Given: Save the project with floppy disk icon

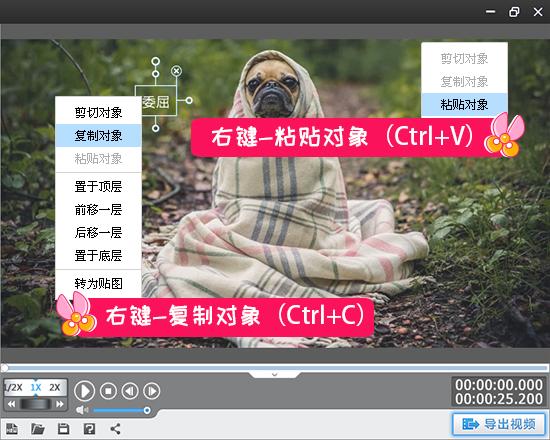Looking at the screenshot, I should tap(63, 428).
